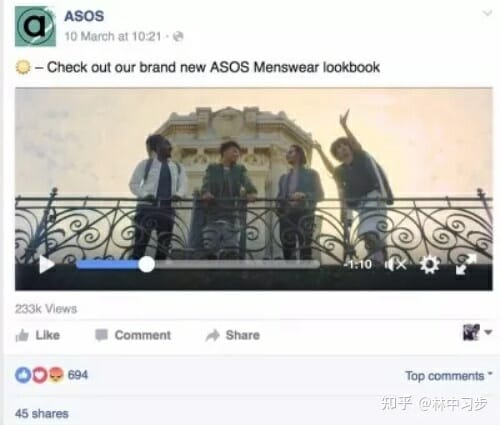500x425 pixels.
Task: Click the video progress slider handle
Action: tap(146, 265)
